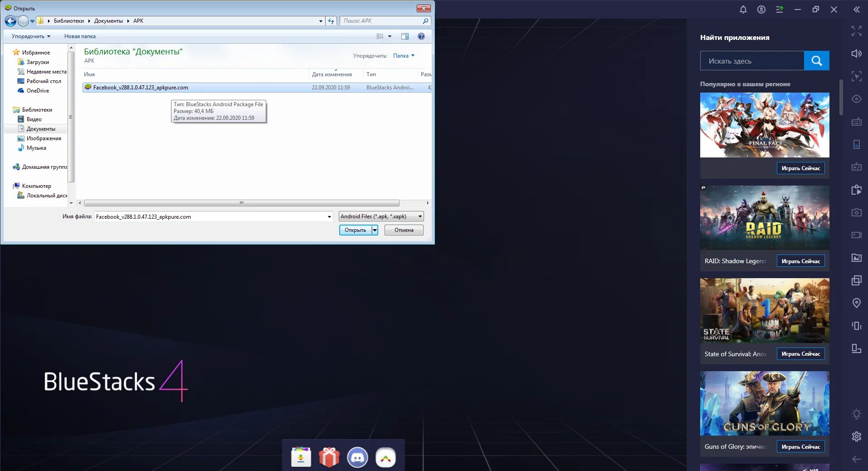Open BlueStacks settings gear icon
This screenshot has height=471, width=868.
856,437
